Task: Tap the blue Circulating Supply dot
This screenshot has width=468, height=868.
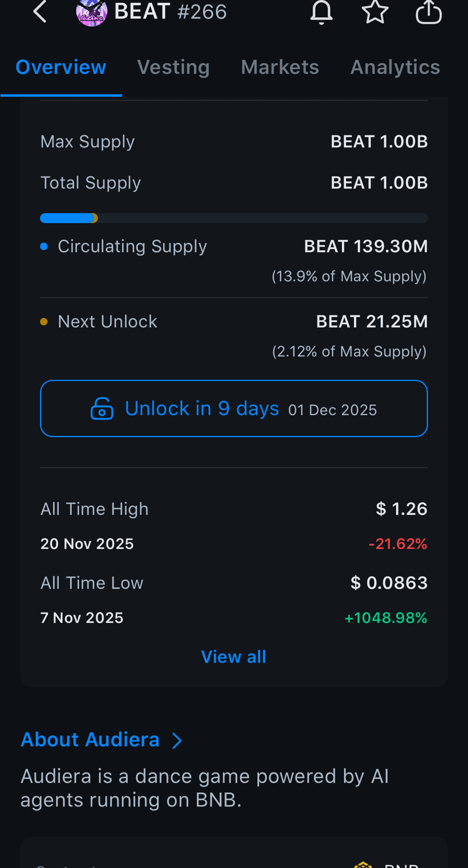Action: coord(44,246)
